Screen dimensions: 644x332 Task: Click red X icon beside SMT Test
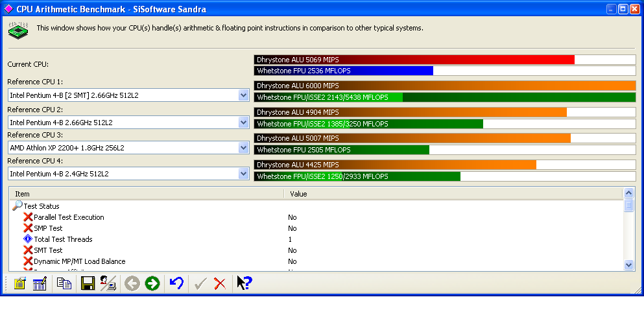pyautogui.click(x=28, y=250)
